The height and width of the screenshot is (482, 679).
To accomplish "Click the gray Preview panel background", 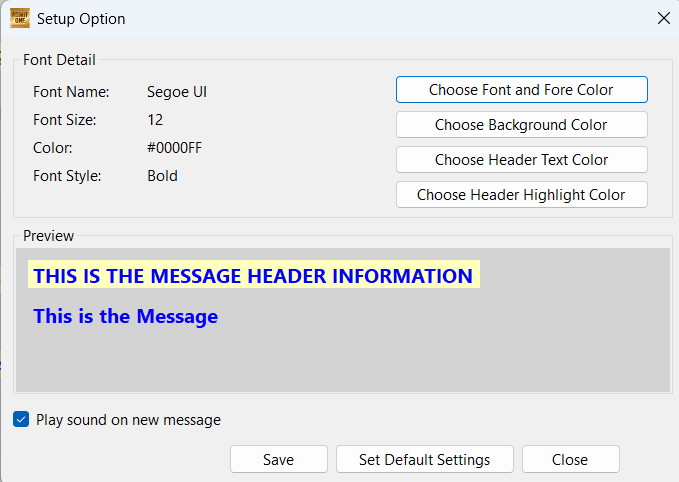I will tap(433, 346).
